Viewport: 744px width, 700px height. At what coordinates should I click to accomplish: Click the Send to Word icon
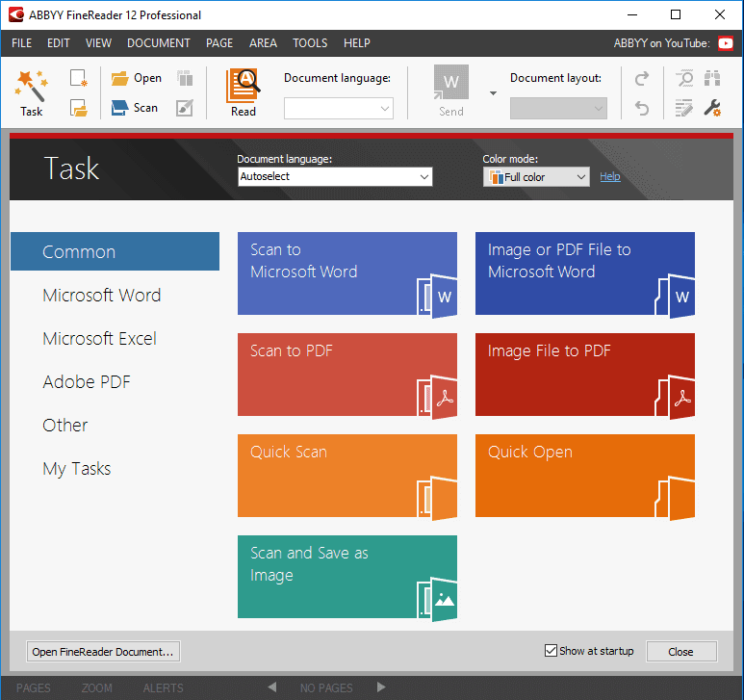pos(451,91)
